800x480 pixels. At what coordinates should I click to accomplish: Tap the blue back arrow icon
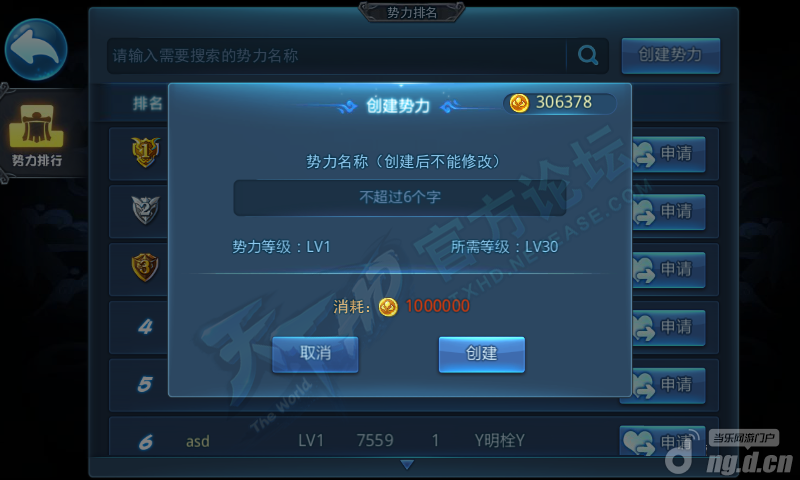[x=36, y=49]
